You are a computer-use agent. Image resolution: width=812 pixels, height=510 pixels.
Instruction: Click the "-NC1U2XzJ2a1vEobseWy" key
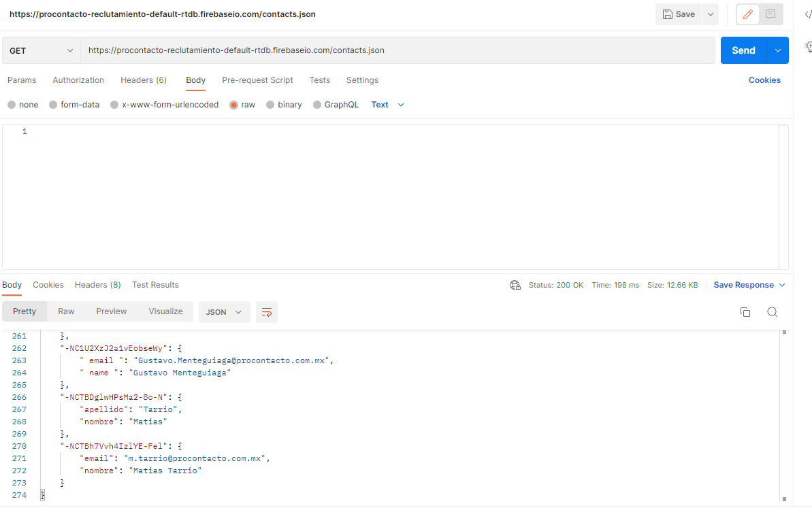pos(114,349)
